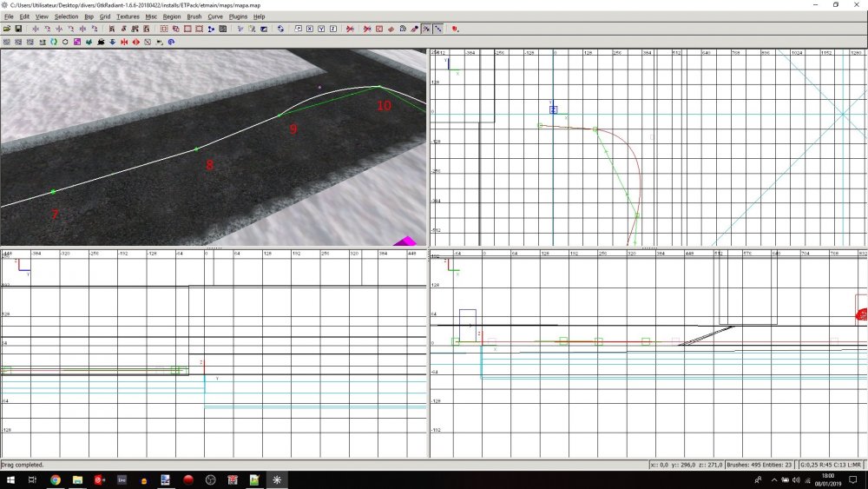Click the magenta square icon in second toolbar
This screenshot has height=489, width=868.
77,42
